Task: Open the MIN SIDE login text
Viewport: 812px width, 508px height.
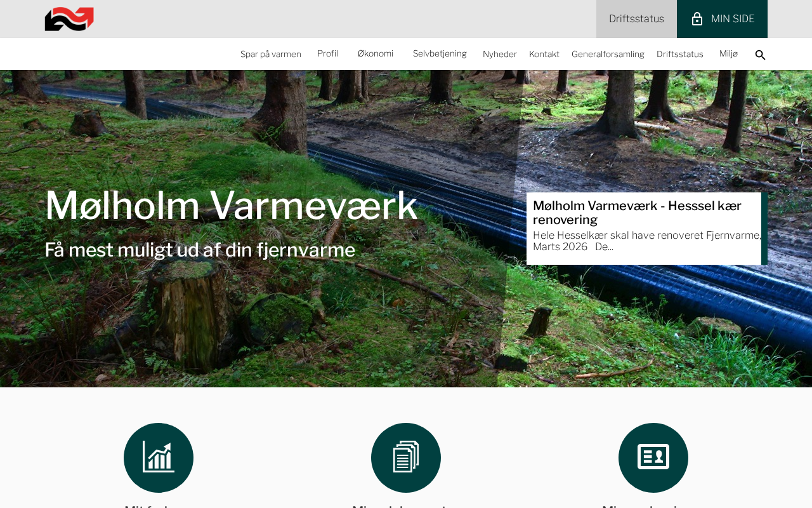Action: [733, 19]
